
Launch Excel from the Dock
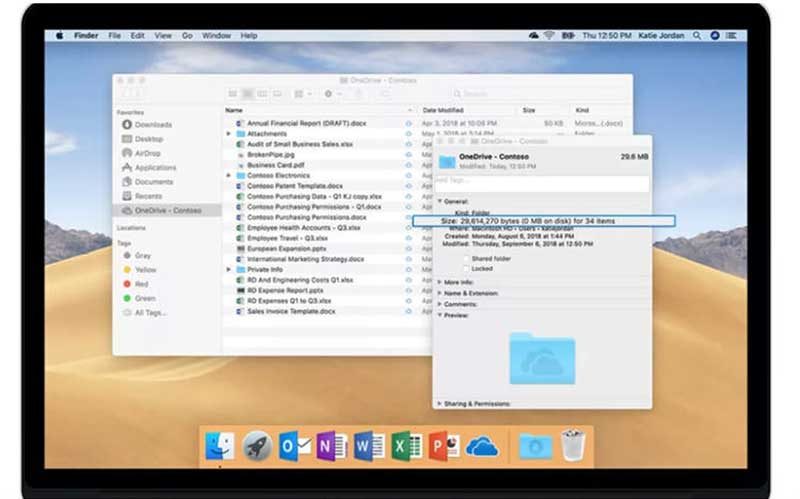coord(407,446)
